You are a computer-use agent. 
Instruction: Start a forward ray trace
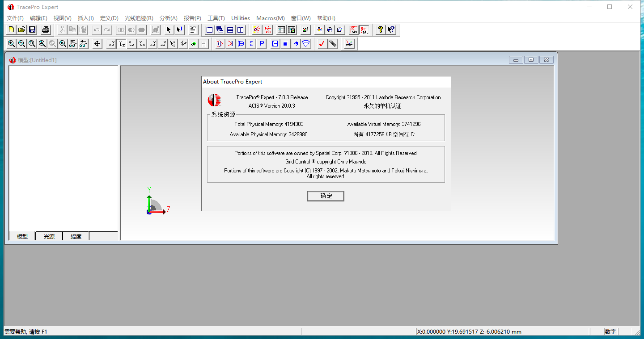[x=256, y=29]
